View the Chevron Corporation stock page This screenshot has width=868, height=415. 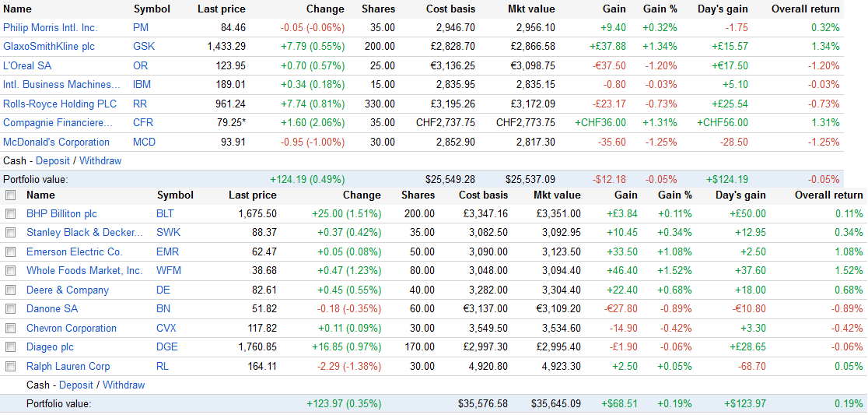click(x=72, y=329)
